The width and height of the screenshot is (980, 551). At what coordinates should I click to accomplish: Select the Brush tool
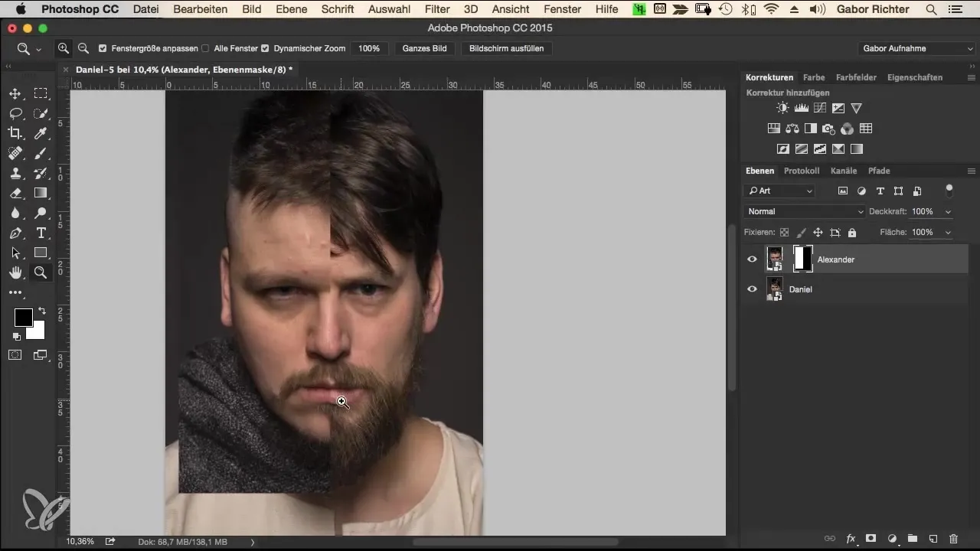(41, 153)
